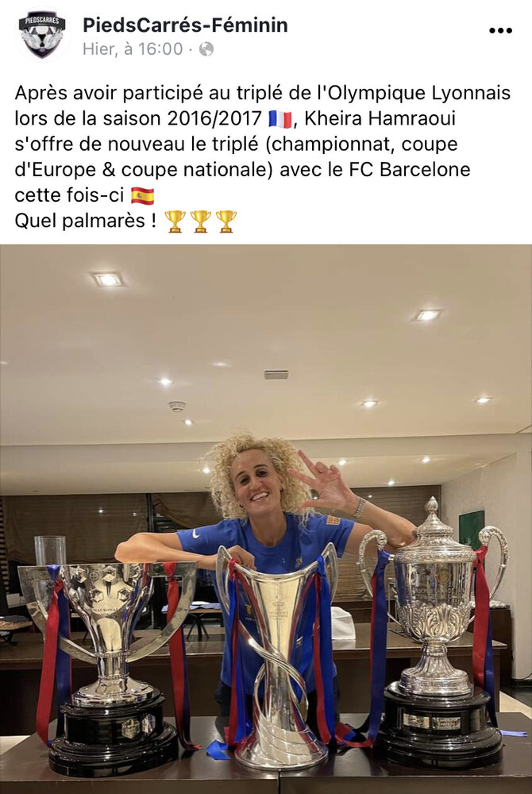
Task: Select the 'Kheira Hamraoui' name in the post
Action: (x=380, y=118)
